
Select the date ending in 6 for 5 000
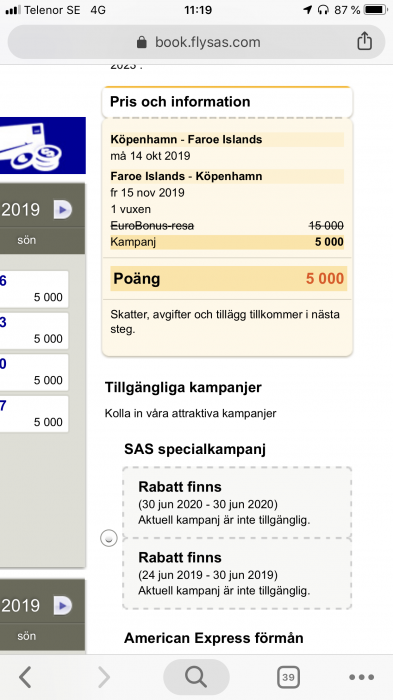(x=34, y=289)
